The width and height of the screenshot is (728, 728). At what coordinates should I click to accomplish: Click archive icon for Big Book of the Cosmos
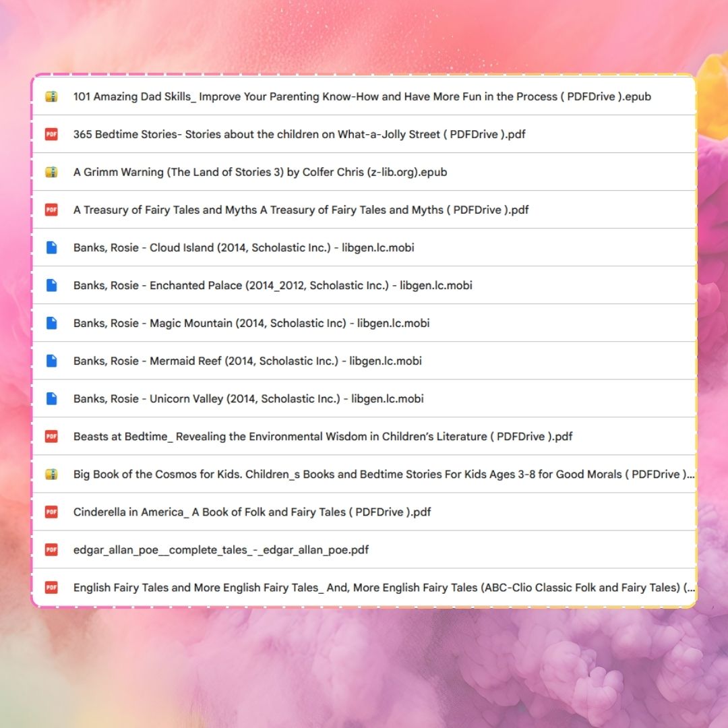(x=51, y=474)
